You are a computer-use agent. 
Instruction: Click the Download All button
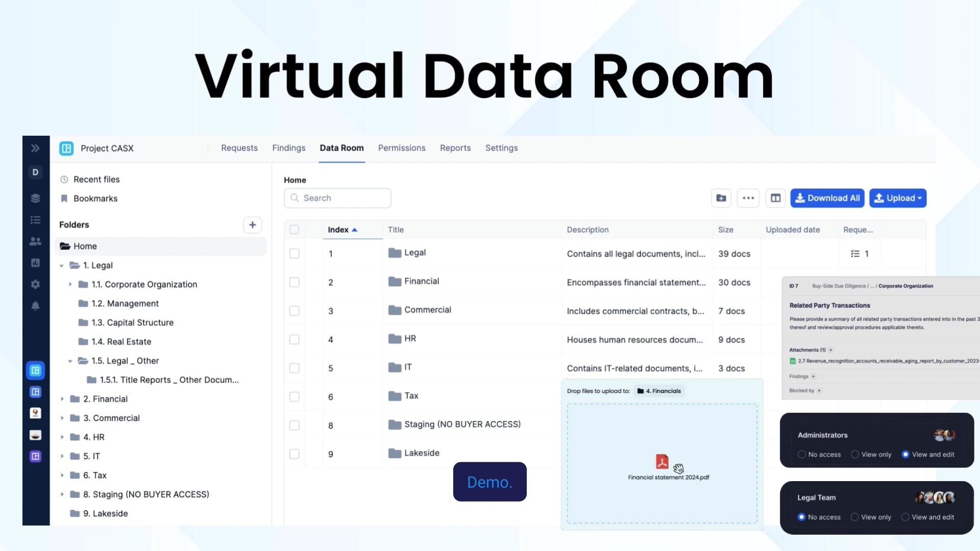click(x=827, y=198)
